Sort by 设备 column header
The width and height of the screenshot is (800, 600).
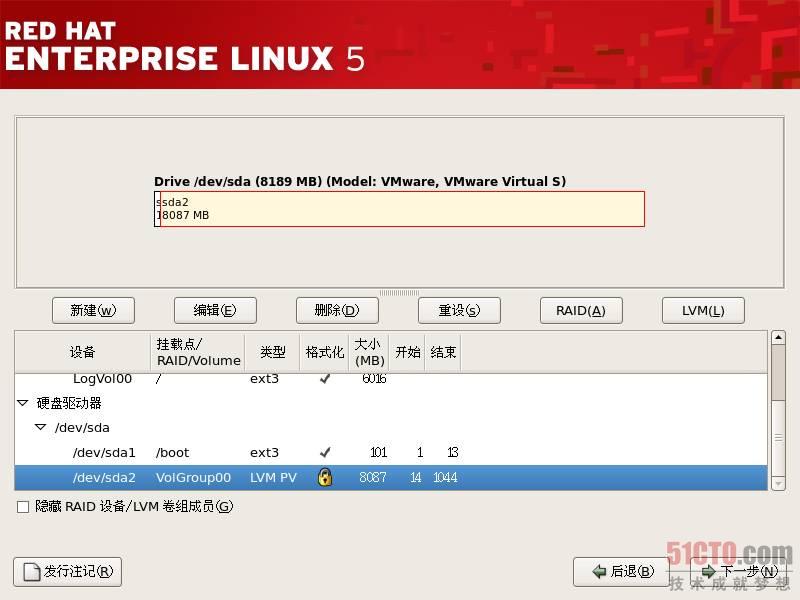(83, 352)
